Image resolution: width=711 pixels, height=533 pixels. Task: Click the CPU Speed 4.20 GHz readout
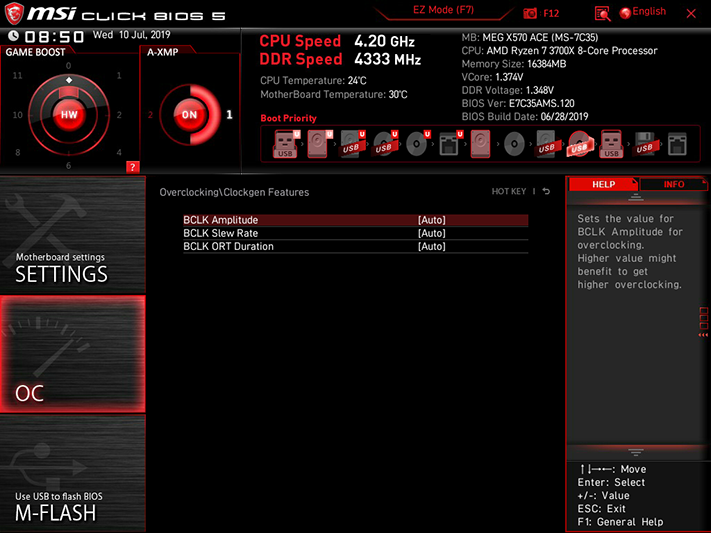(337, 41)
